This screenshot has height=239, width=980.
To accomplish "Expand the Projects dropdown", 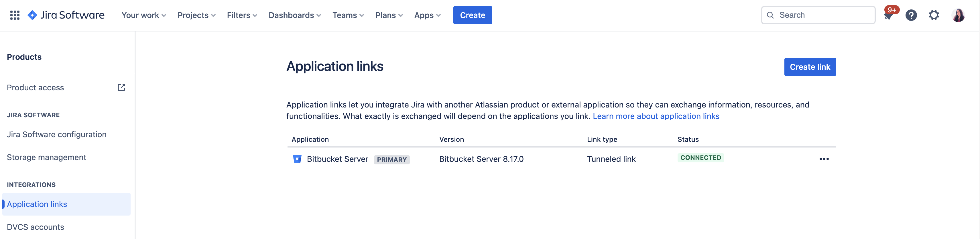I will pyautogui.click(x=197, y=15).
